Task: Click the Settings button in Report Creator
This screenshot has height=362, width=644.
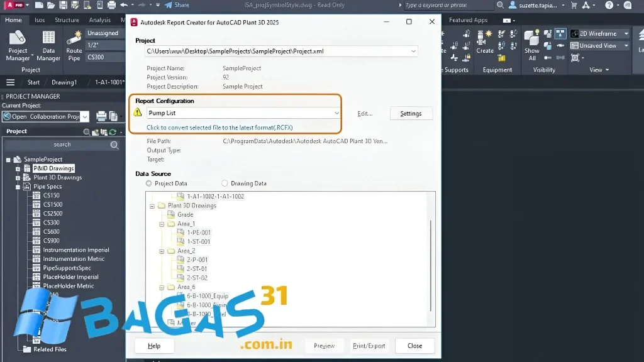Action: [x=411, y=114]
